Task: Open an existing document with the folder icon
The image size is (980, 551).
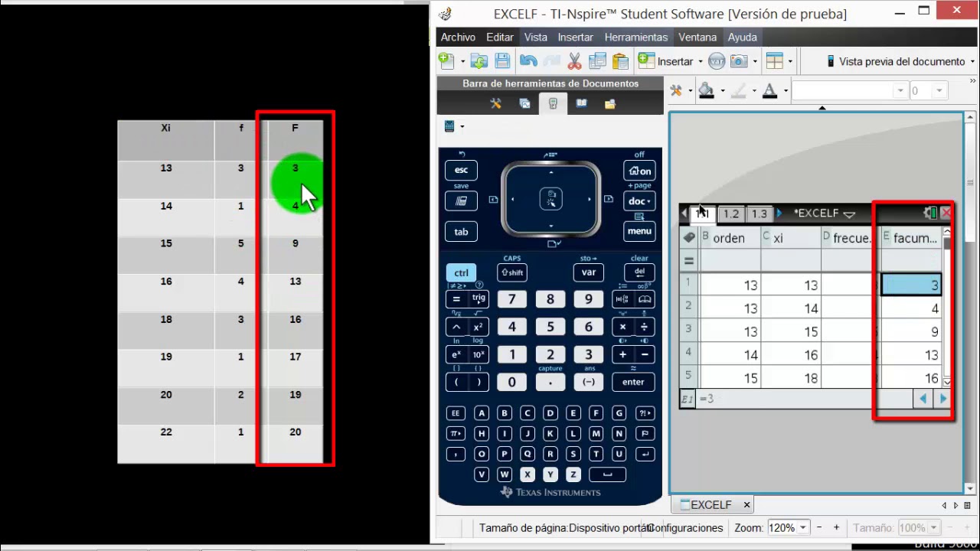Action: [x=479, y=61]
